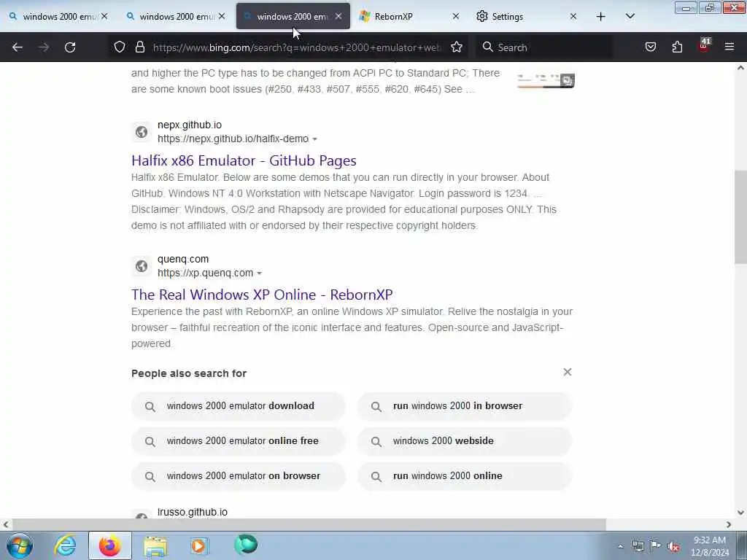This screenshot has width=747, height=560.
Task: Click vertical scrollbar thumb
Action: [740, 217]
